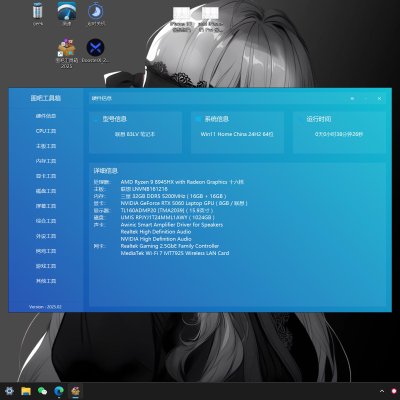400x400 pixels.
Task: Open 综合工具 in the sidebar
Action: [x=46, y=221]
